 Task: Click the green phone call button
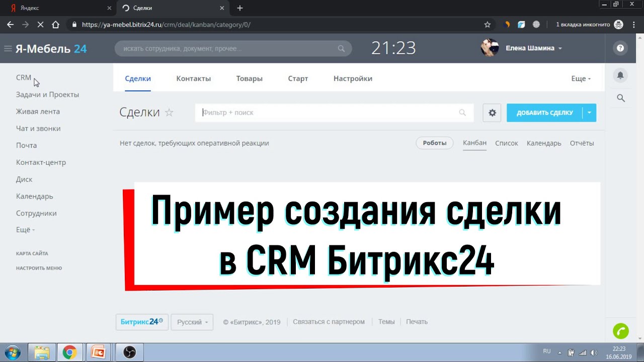click(x=621, y=331)
